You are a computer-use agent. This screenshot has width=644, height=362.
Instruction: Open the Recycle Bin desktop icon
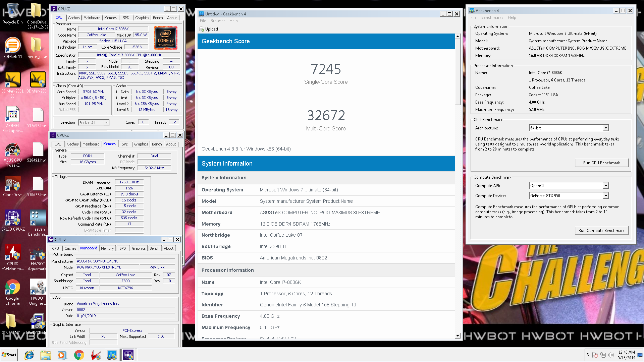coord(13,13)
